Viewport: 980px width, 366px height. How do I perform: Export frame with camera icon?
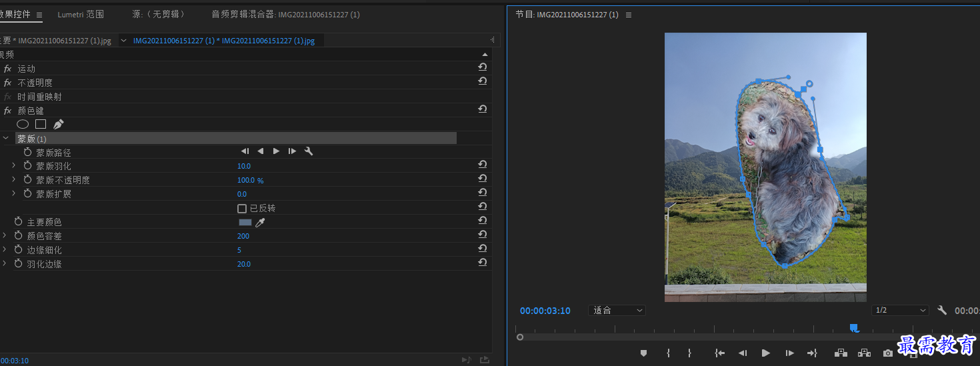[x=888, y=353]
